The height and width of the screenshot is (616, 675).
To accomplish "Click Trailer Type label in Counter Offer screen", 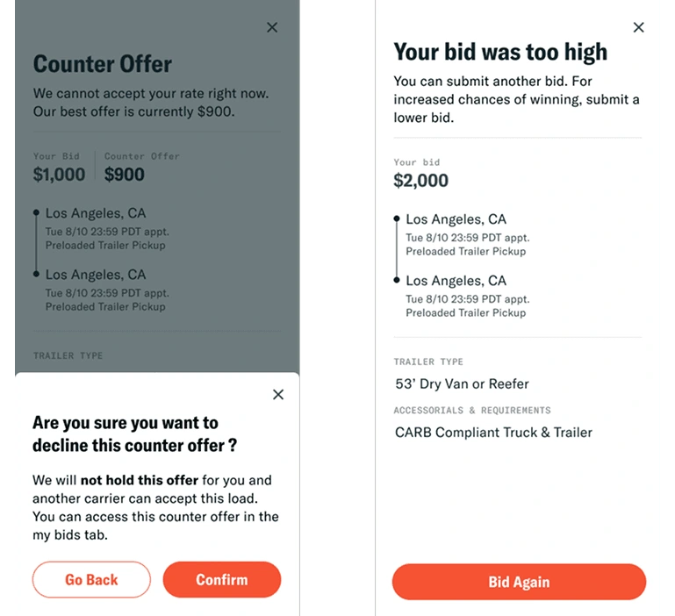I will (x=68, y=355).
